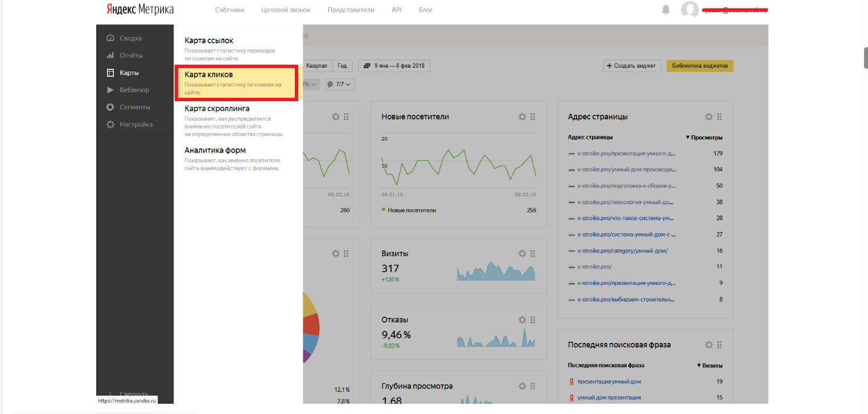Click gear icon on Последняя поисковая фраза widget
Viewport: 868px width, 414px height.
[709, 345]
